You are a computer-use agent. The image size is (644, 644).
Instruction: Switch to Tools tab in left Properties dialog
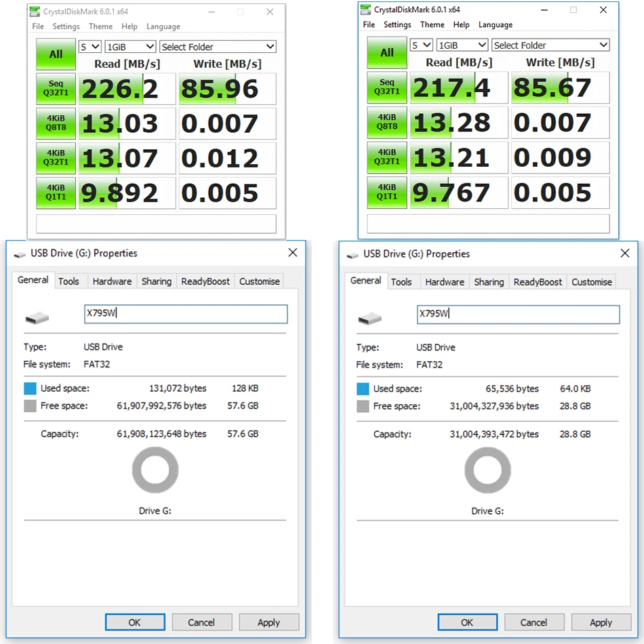tap(68, 281)
